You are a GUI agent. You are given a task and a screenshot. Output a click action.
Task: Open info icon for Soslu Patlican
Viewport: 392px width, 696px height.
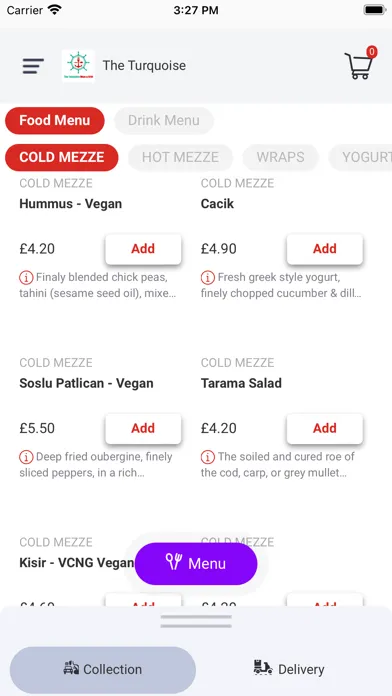[26, 457]
